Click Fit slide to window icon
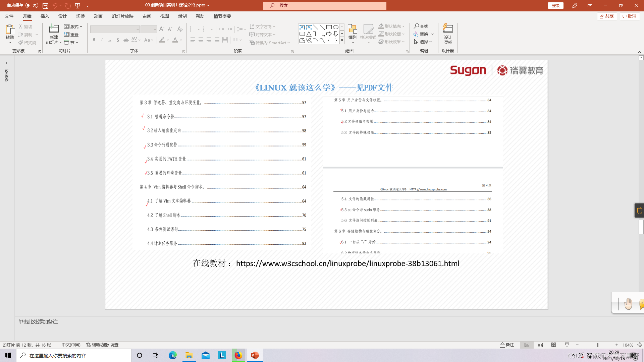The image size is (644, 362). click(x=640, y=345)
